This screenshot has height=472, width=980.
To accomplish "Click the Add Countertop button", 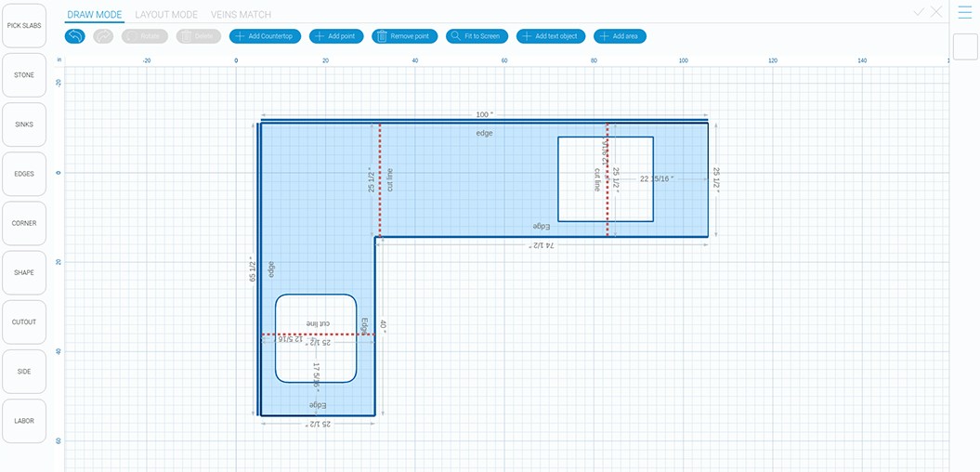I will point(266,36).
